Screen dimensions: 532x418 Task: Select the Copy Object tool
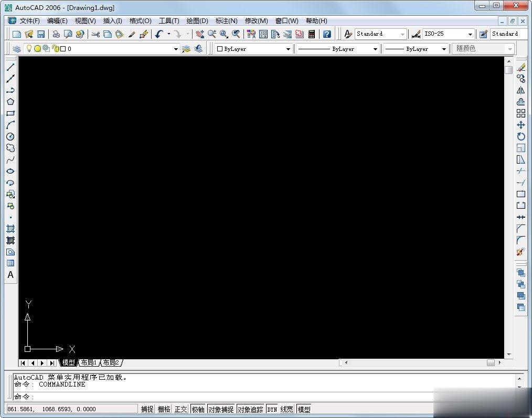[x=521, y=79]
